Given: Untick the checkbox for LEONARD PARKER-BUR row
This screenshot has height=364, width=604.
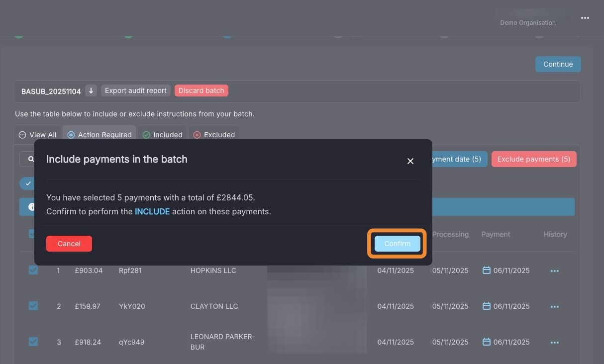Looking at the screenshot, I should point(33,342).
